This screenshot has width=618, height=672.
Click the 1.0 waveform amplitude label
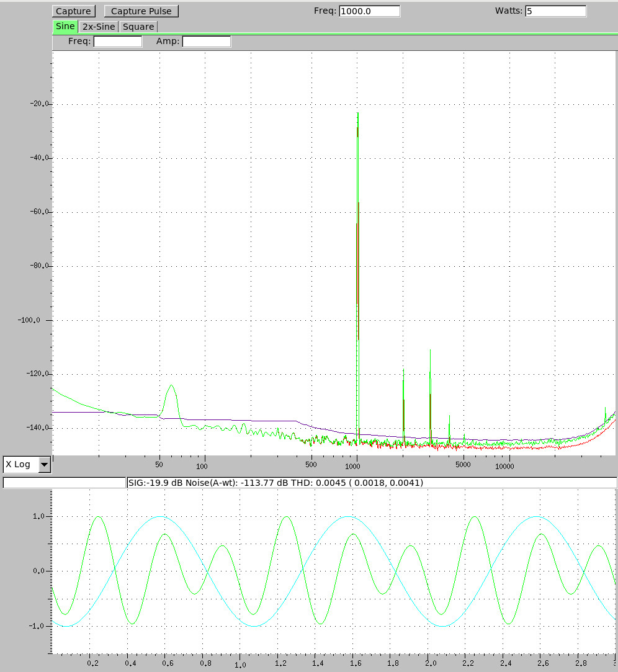38,516
